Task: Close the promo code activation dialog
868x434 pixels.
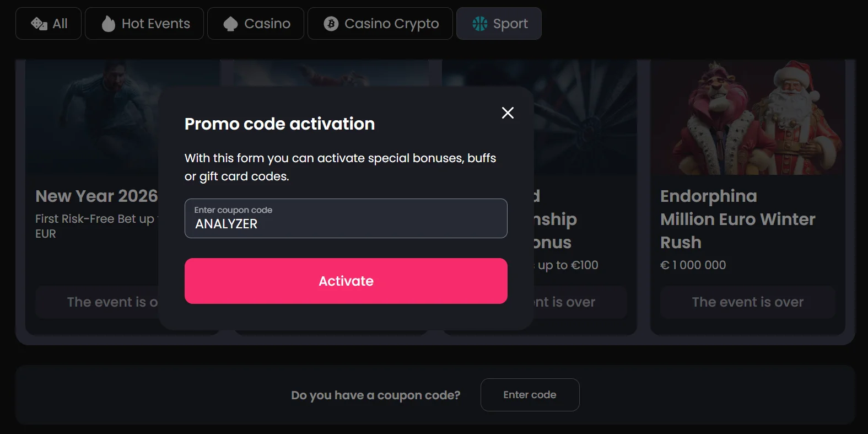Action: pyautogui.click(x=508, y=113)
